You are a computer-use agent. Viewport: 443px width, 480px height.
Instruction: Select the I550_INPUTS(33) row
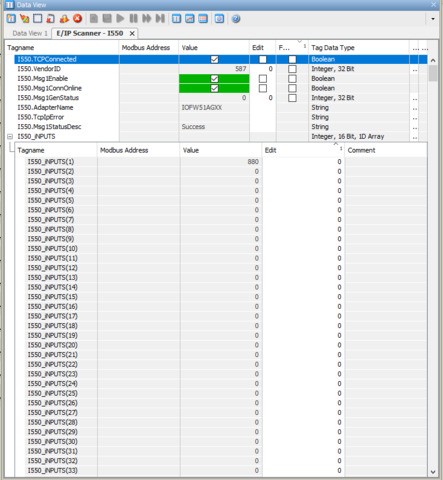[221, 471]
